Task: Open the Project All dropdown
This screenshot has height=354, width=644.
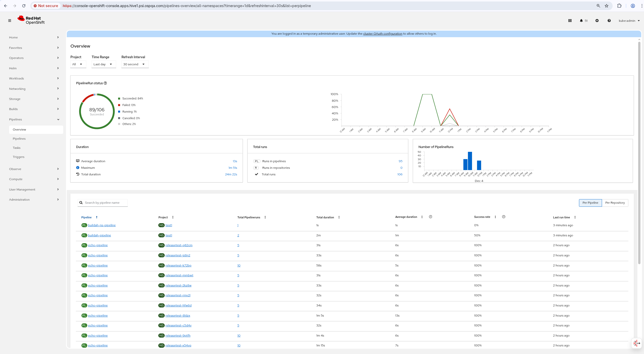Action: pyautogui.click(x=78, y=64)
